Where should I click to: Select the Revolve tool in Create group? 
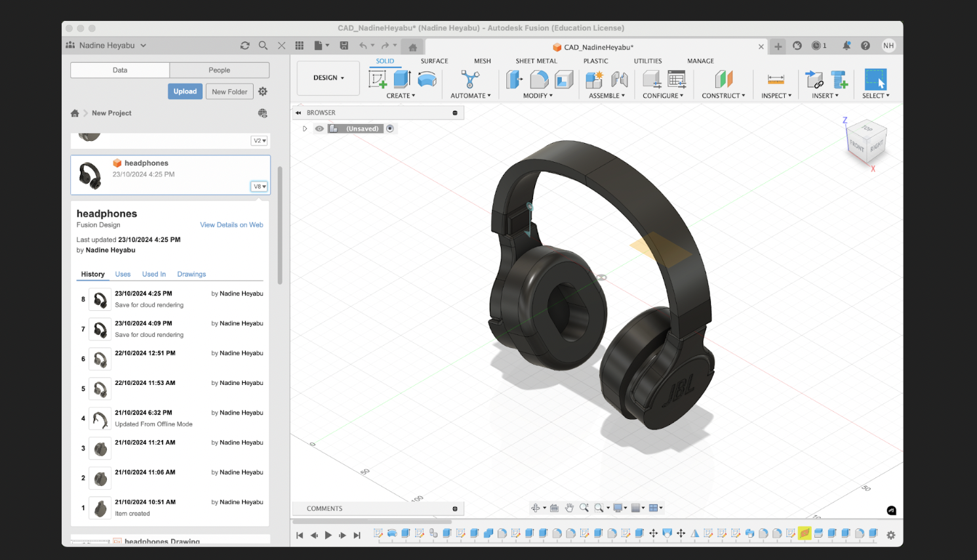[427, 79]
